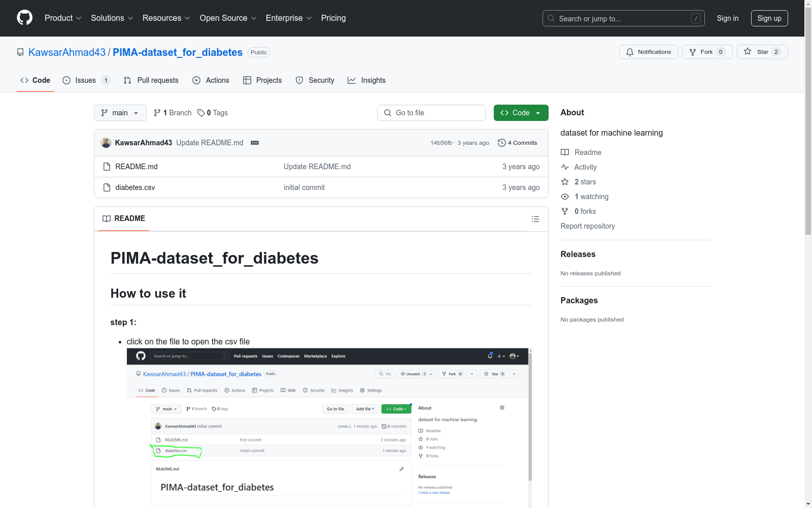Click the star icon beside 2 stars
Screen dimensions: 812x508
[x=565, y=182]
